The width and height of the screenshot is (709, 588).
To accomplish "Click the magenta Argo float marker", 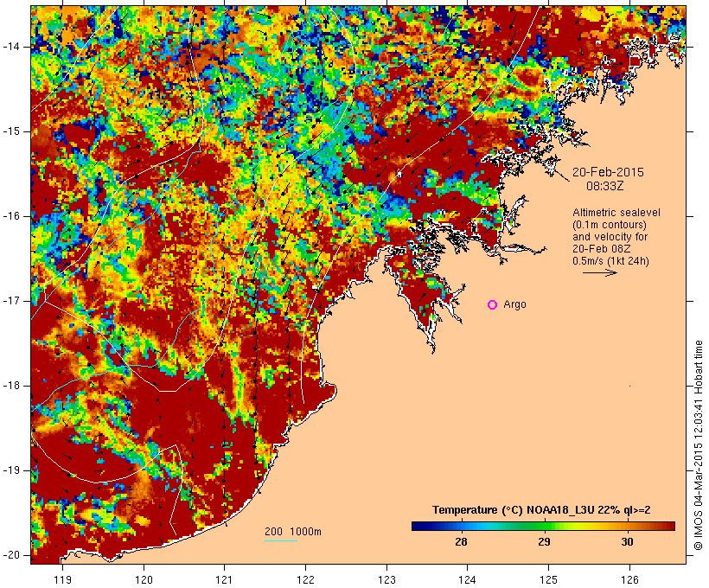I will click(493, 305).
